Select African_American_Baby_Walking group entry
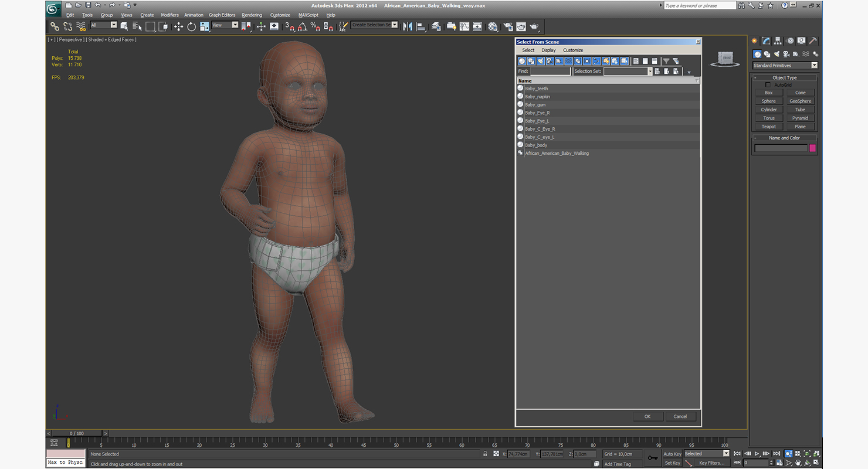Screen dimensions: 868x469 click(557, 154)
